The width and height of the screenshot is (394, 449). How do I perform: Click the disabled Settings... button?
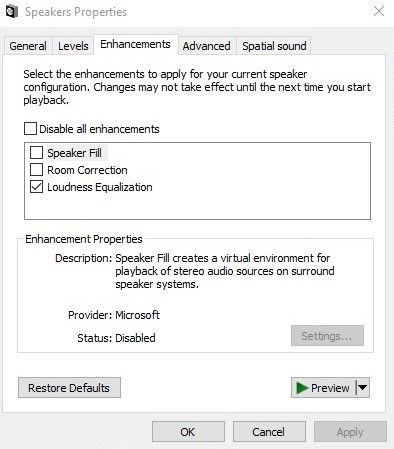click(327, 336)
